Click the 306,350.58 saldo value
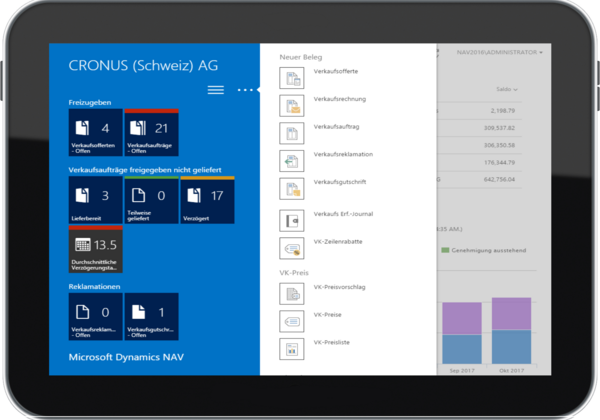This screenshot has height=420, width=600. [x=499, y=145]
